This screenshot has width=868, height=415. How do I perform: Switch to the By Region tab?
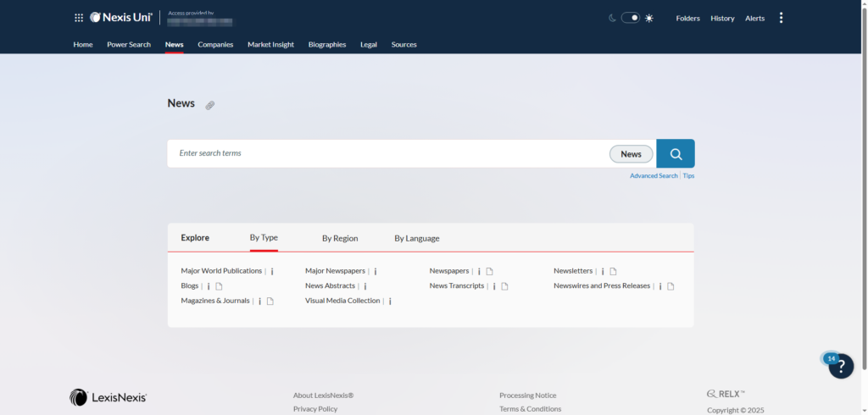[340, 239]
